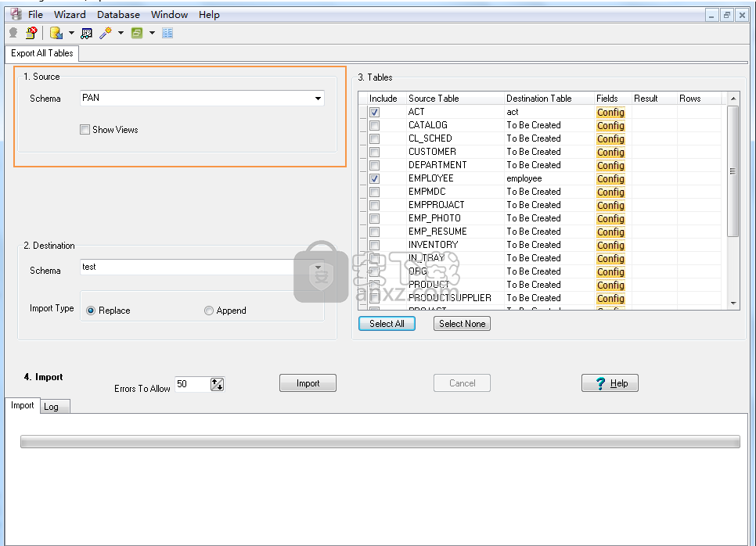Screen dimensions: 756x546
Task: Click the magic wand wizard icon
Action: [x=105, y=33]
